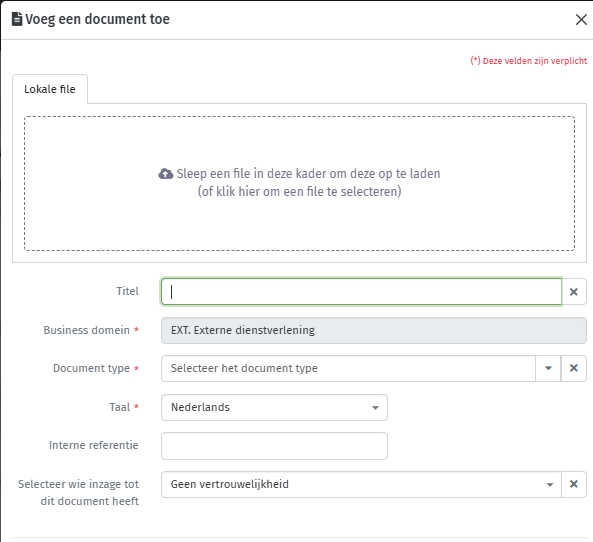
Task: Click the 'Business domein' label
Action: (86, 330)
